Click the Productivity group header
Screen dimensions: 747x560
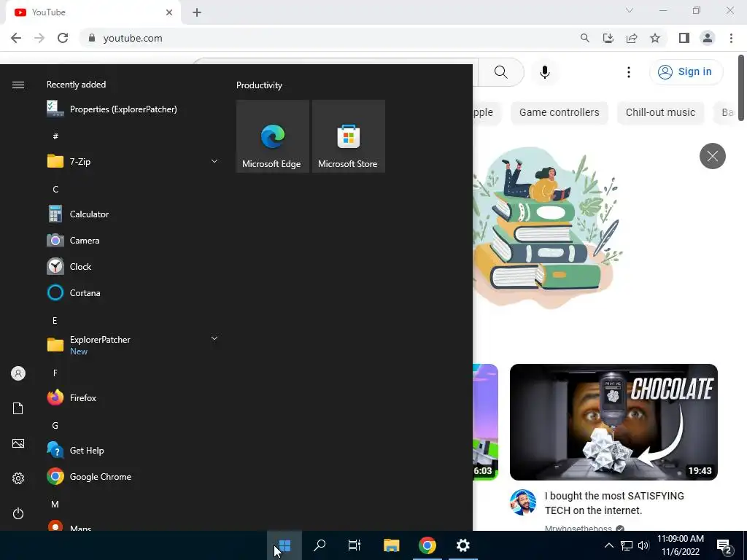259,85
